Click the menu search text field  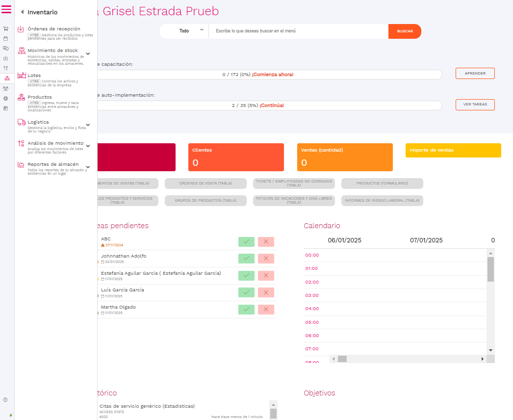tap(298, 31)
